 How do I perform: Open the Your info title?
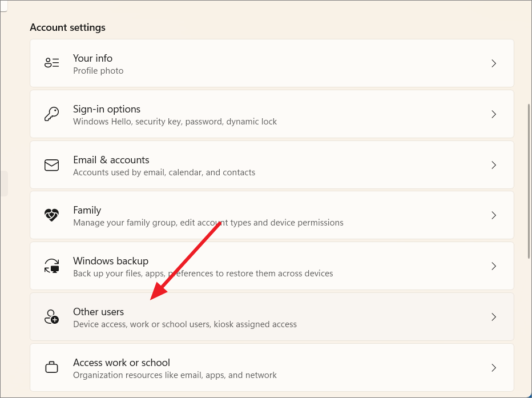point(92,58)
